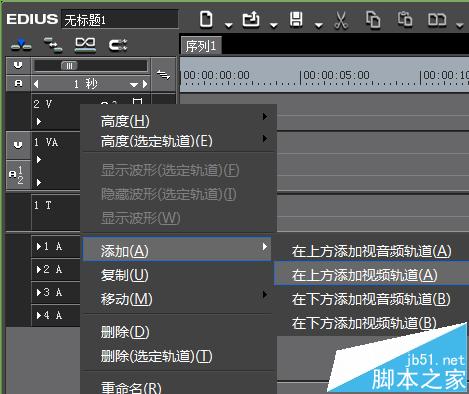The width and height of the screenshot is (469, 394).
Task: Expand the Save Project dropdown arrow
Action: coord(319,25)
